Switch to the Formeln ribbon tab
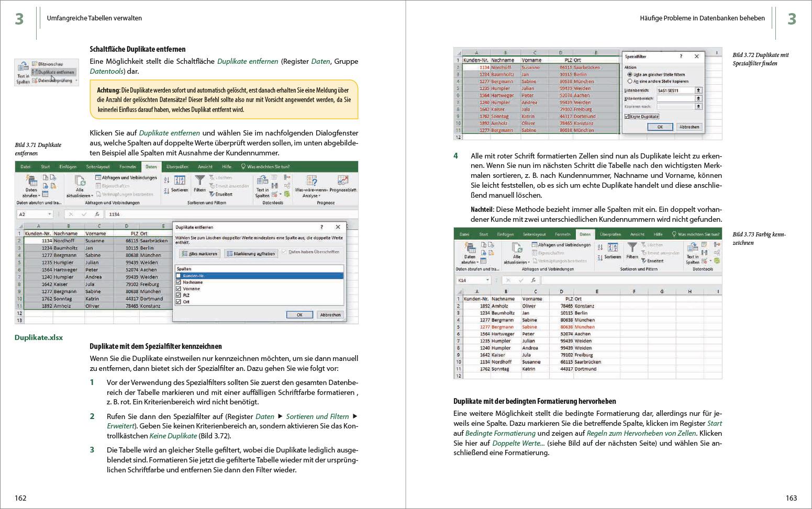 pyautogui.click(x=128, y=166)
